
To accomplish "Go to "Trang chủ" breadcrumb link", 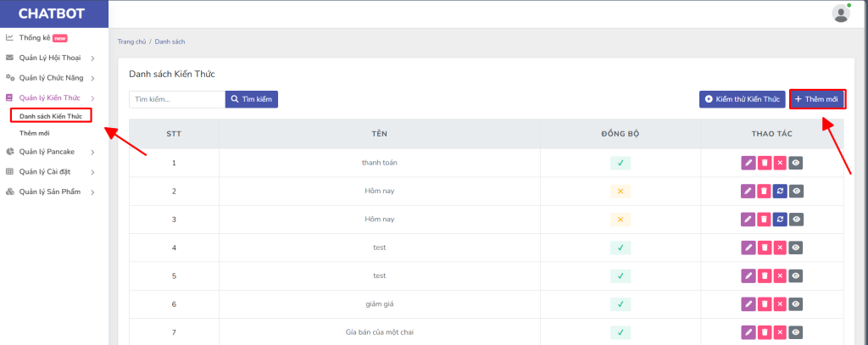I will (131, 42).
